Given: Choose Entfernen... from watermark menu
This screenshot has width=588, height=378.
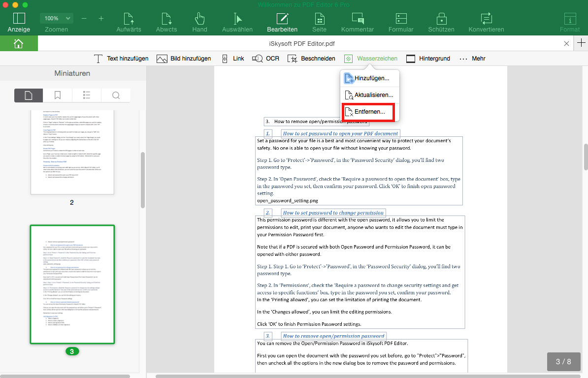Looking at the screenshot, I should (x=368, y=112).
